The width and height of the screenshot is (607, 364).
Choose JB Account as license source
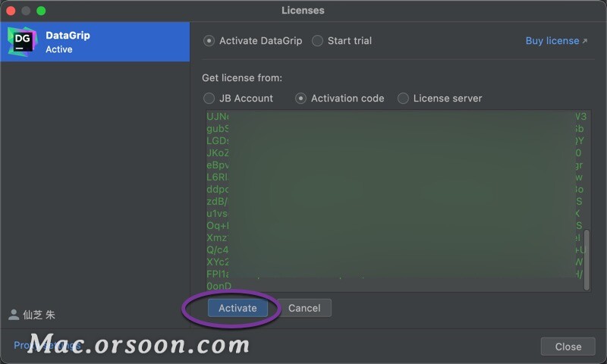tap(209, 99)
